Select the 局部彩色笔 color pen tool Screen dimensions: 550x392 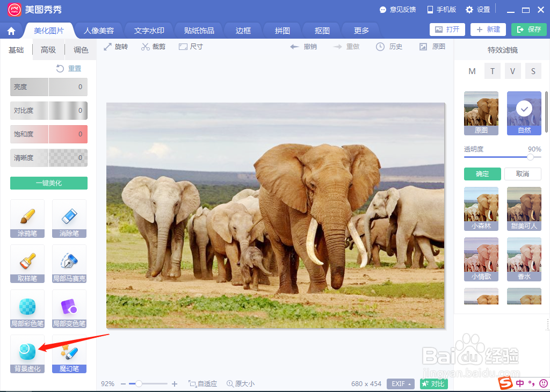[27, 309]
